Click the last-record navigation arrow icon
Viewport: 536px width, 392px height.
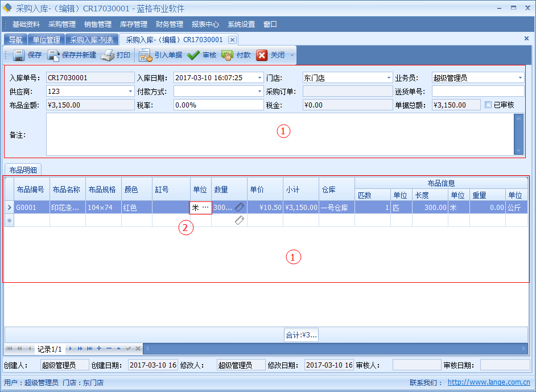90,349
